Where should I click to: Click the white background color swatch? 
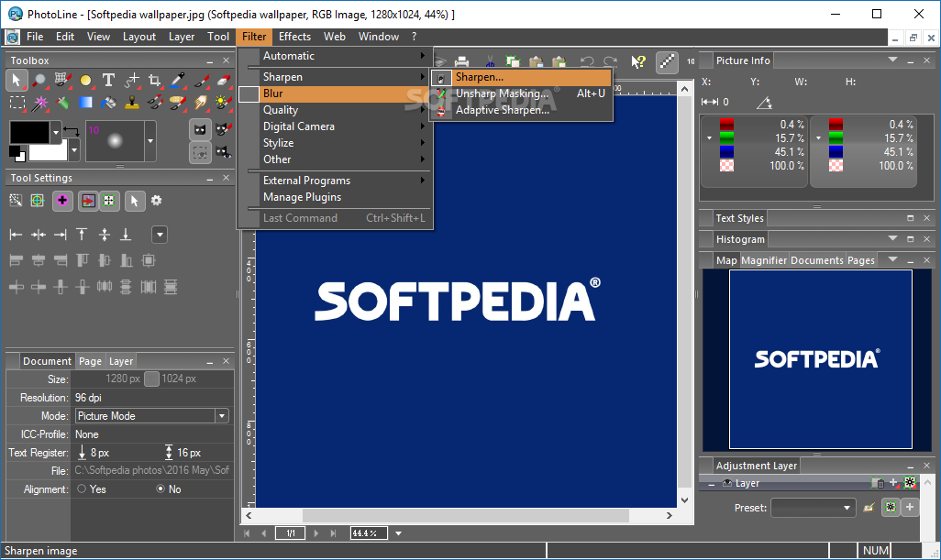click(x=48, y=152)
